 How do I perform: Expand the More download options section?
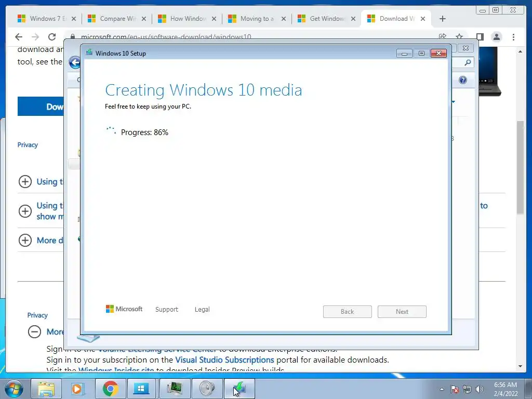pos(25,240)
